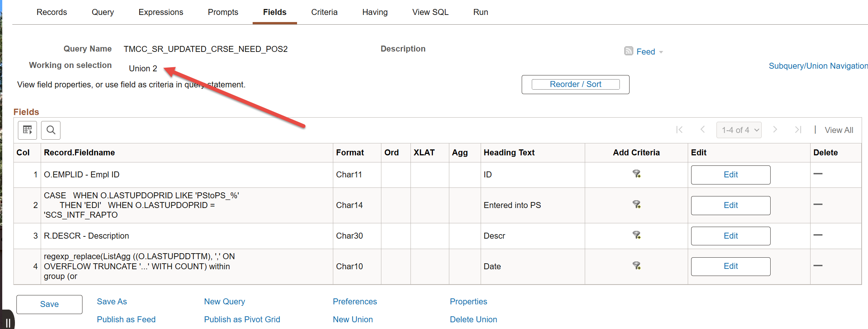Click Add Criteria funnel icon for R.DESCR row

pos(636,235)
